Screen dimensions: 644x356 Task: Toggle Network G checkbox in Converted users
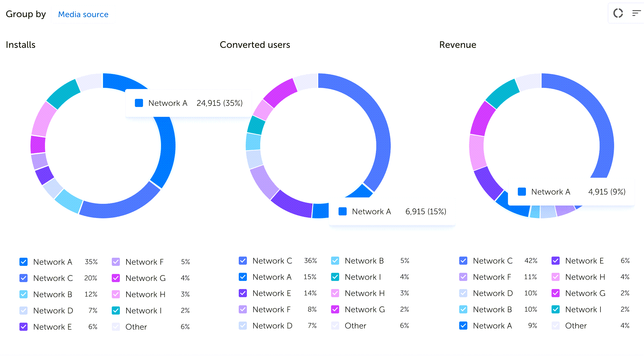[335, 309]
